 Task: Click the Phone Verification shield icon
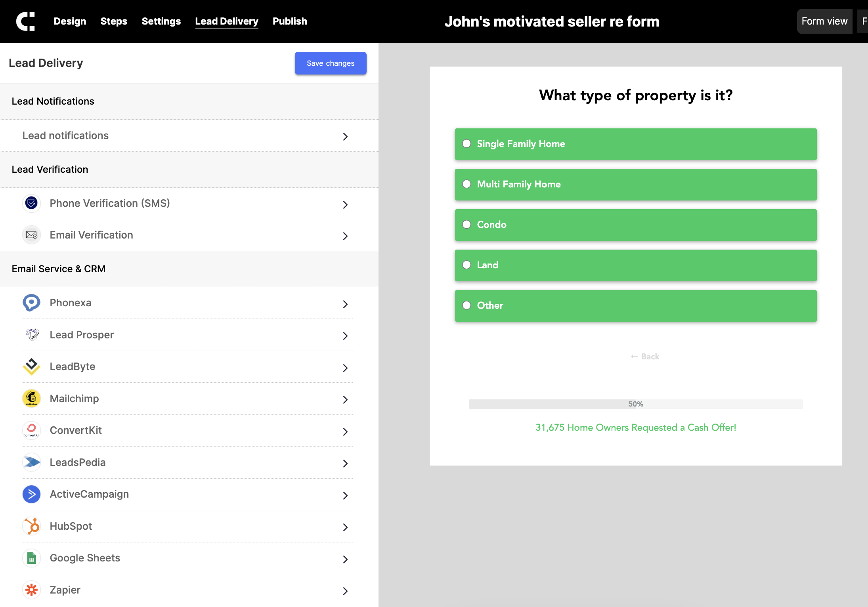point(31,203)
